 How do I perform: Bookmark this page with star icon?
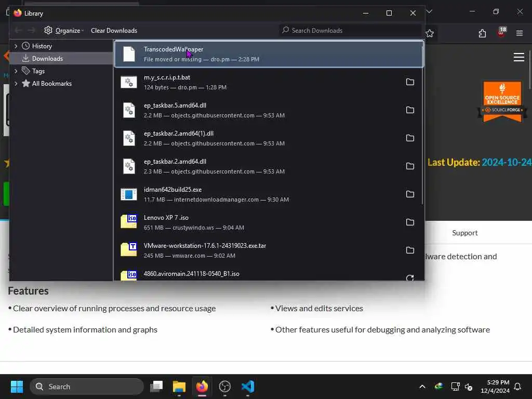[x=430, y=33]
